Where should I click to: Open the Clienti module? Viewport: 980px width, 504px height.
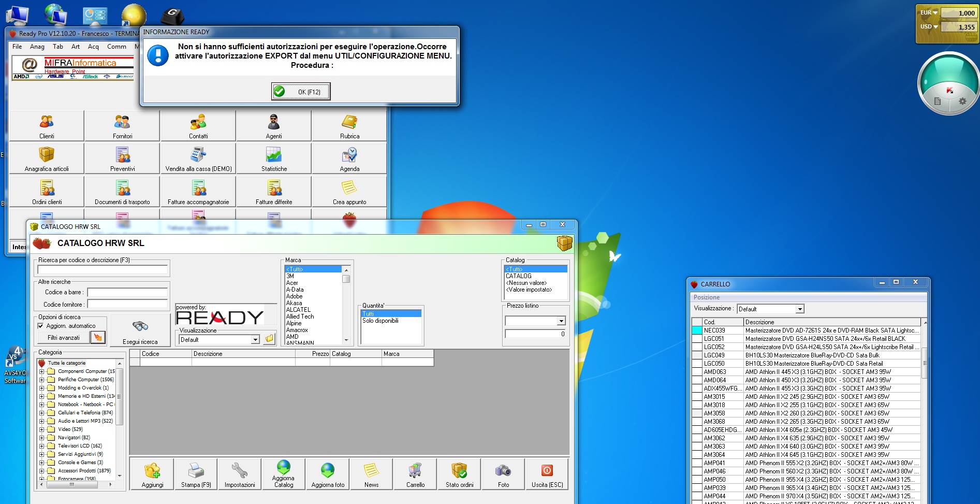pos(47,126)
